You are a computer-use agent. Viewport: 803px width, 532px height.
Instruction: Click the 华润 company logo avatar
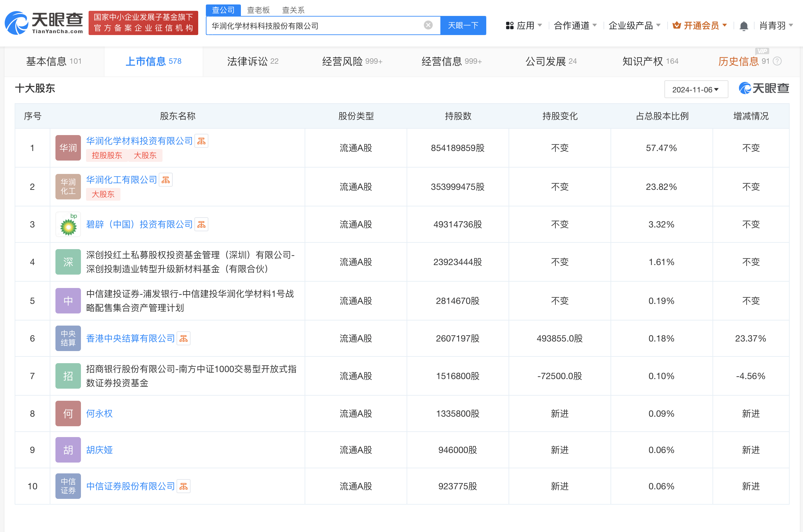click(68, 148)
